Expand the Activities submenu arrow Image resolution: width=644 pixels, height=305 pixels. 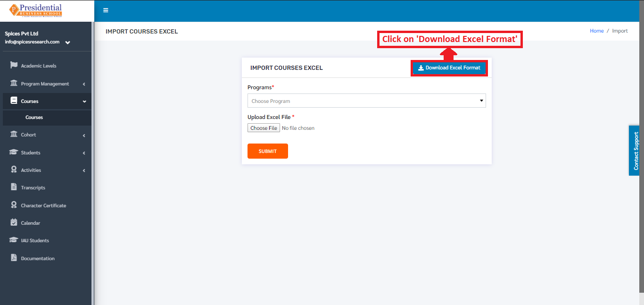84,170
